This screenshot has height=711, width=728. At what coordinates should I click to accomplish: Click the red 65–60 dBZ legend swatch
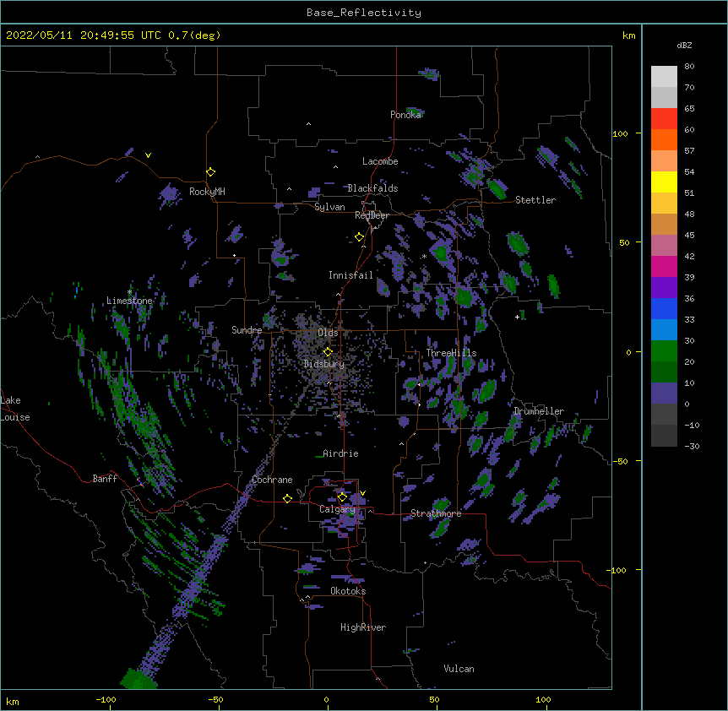[664, 119]
